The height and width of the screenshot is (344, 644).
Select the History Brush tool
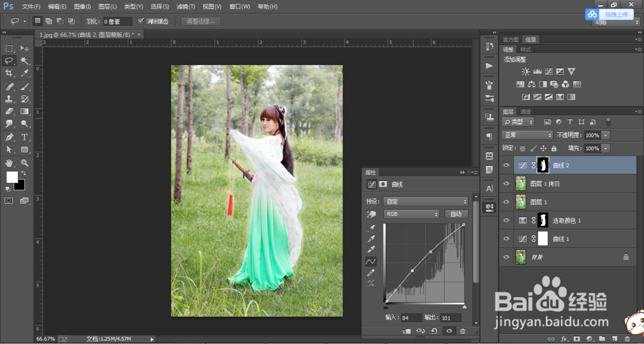click(24, 99)
